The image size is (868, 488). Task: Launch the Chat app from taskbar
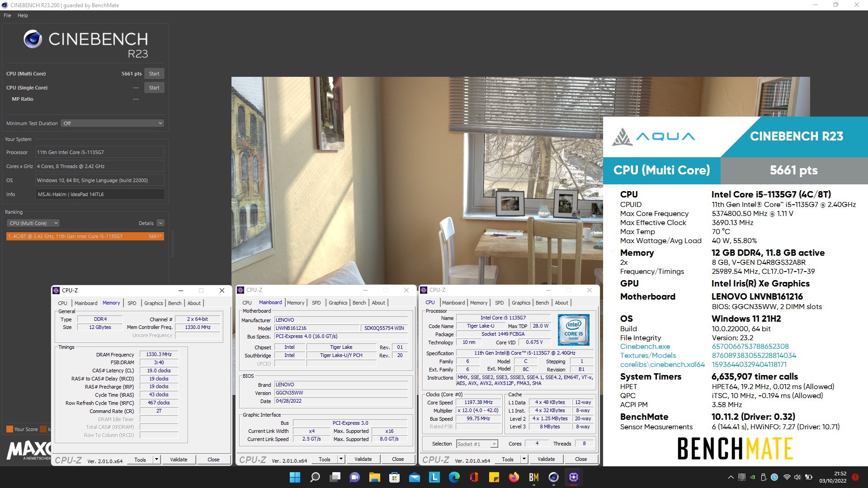(x=355, y=477)
